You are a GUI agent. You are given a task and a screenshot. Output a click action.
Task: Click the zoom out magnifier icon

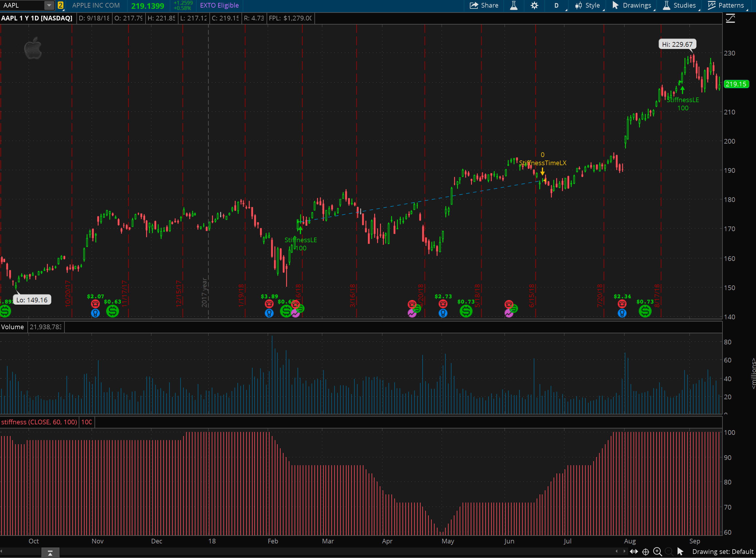pyautogui.click(x=668, y=552)
